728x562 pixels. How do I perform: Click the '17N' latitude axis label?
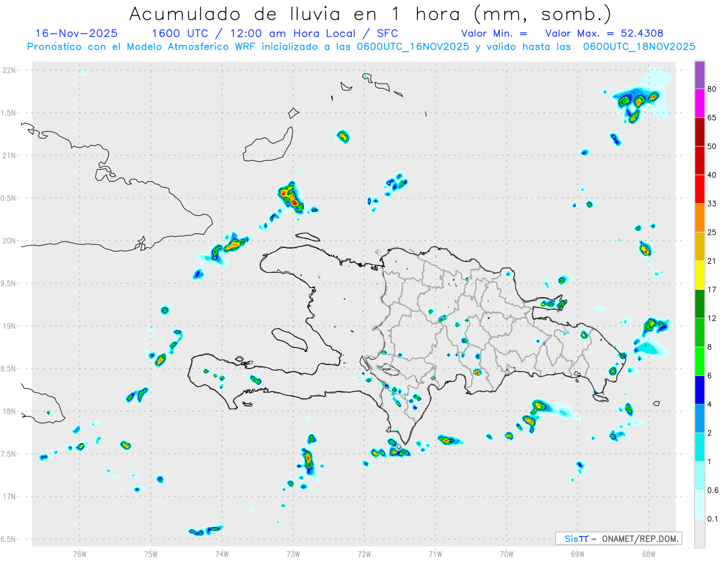11,497
